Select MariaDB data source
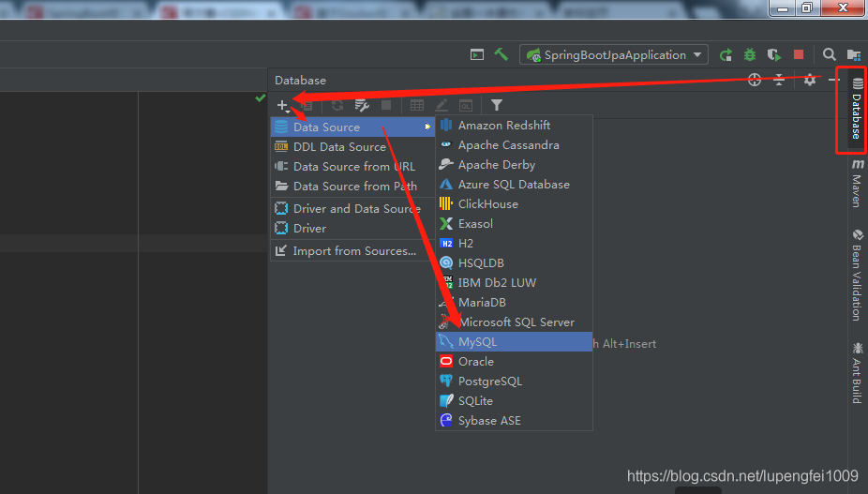Viewport: 868px width, 494px height. pos(515,303)
